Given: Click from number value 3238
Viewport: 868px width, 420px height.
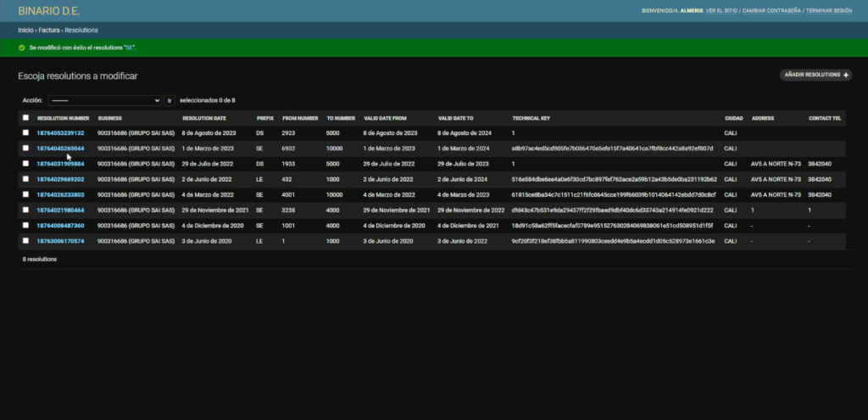Looking at the screenshot, I should point(288,210).
